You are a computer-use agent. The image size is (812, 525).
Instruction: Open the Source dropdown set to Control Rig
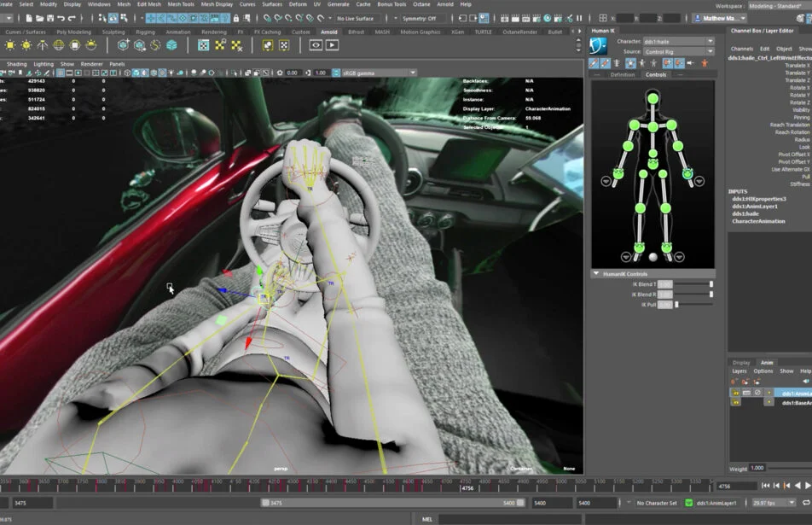coord(674,51)
